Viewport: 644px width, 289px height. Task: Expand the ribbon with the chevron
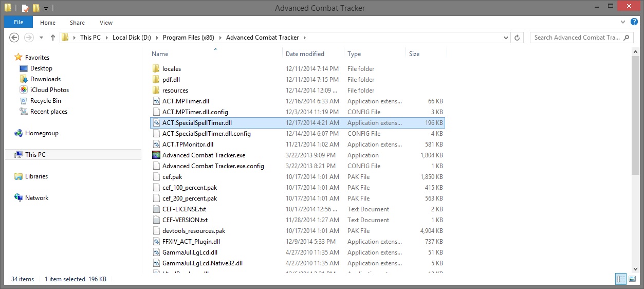623,22
